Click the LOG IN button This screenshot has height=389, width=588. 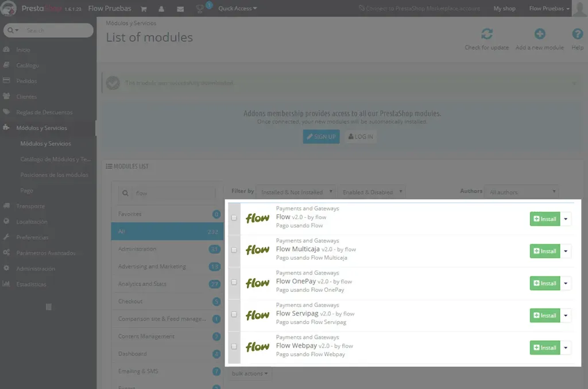[361, 137]
